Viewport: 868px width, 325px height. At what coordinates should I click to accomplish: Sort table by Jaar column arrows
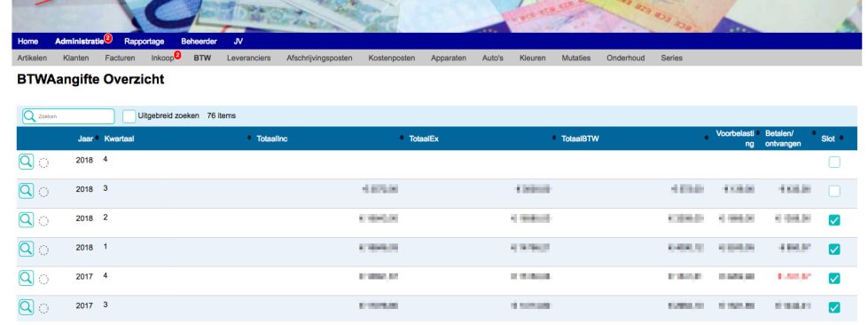(97, 138)
